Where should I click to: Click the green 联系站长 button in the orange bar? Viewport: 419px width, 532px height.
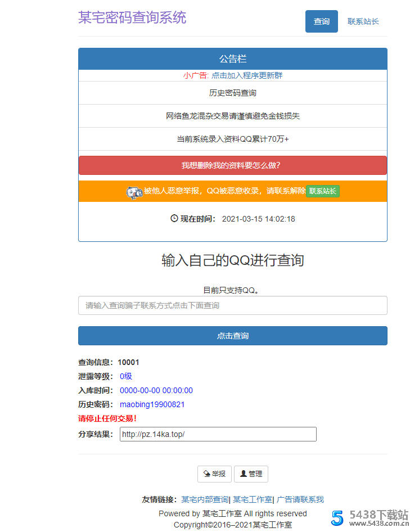322,191
